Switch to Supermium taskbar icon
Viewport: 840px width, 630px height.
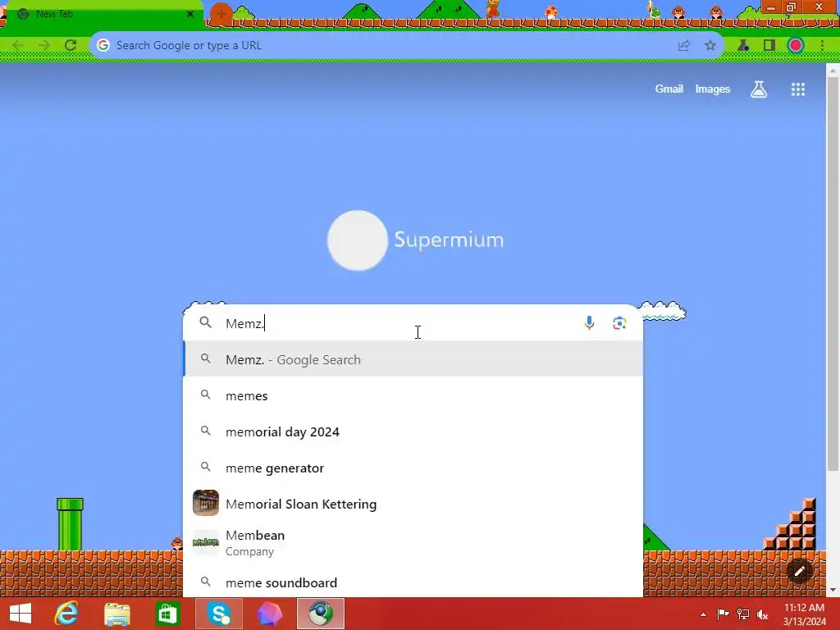(321, 614)
